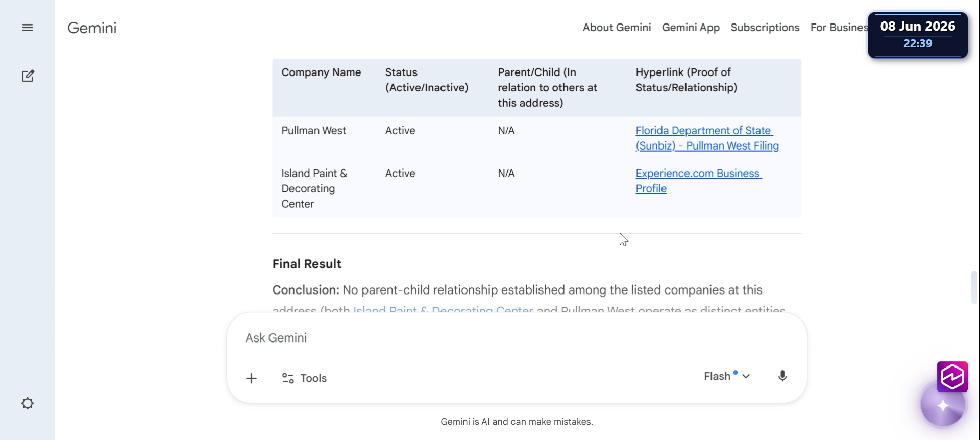This screenshot has height=440, width=980.
Task: Click the 'Parent/Child' column header
Action: [547, 87]
